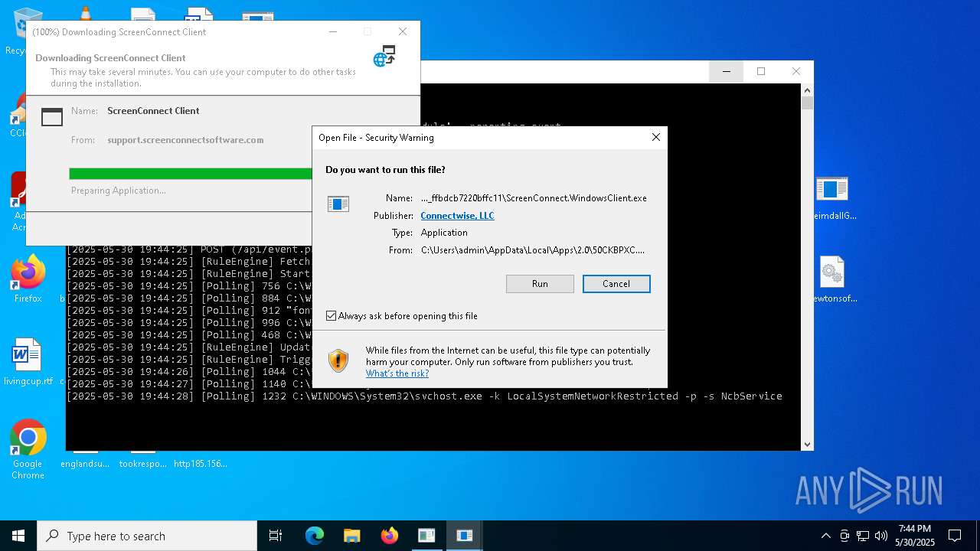980x551 pixels.
Task: Show hidden system tray icons
Action: pos(826,536)
